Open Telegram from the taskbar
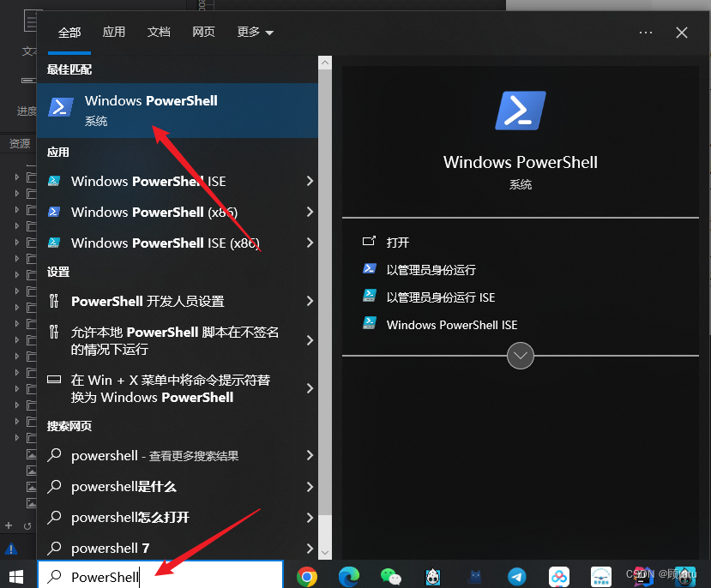 click(x=517, y=577)
